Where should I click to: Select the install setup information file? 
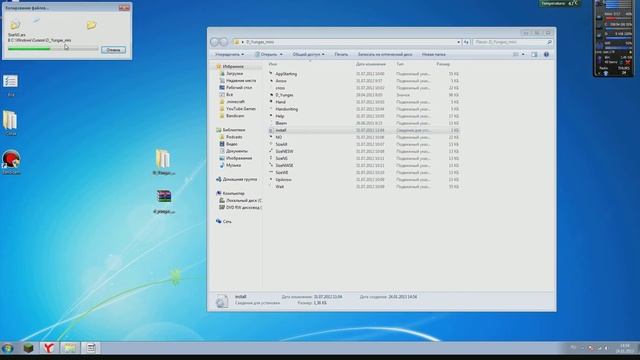pos(364,130)
